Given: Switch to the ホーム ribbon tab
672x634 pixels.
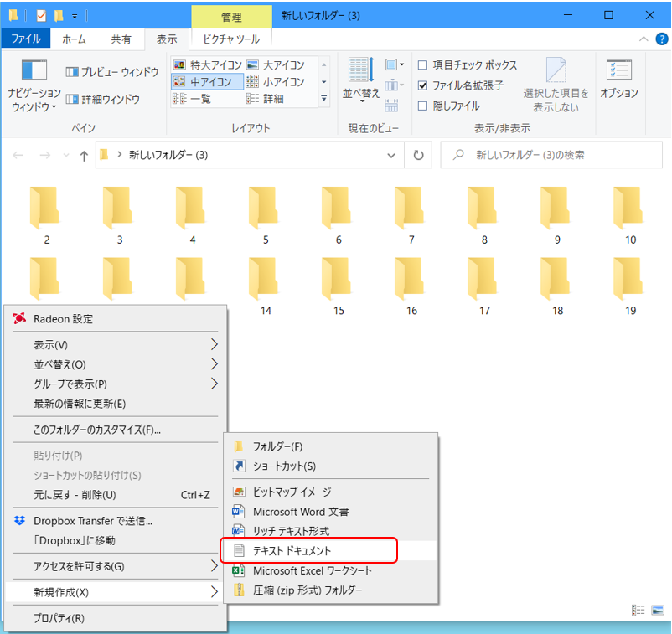Looking at the screenshot, I should [74, 39].
